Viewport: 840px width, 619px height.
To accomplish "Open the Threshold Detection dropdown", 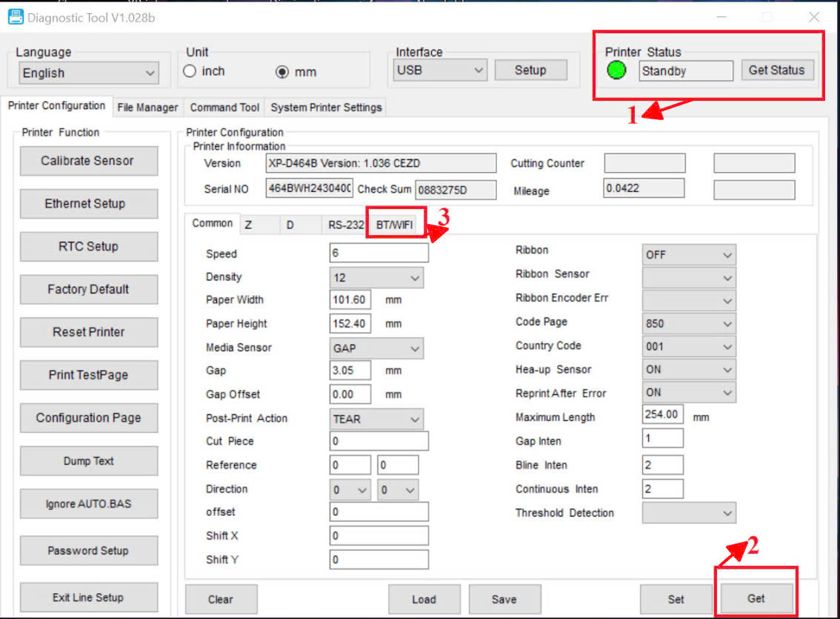I will [689, 513].
